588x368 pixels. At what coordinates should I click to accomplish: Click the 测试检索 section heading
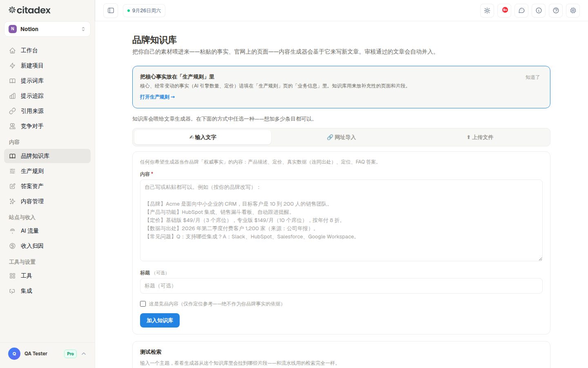point(151,352)
